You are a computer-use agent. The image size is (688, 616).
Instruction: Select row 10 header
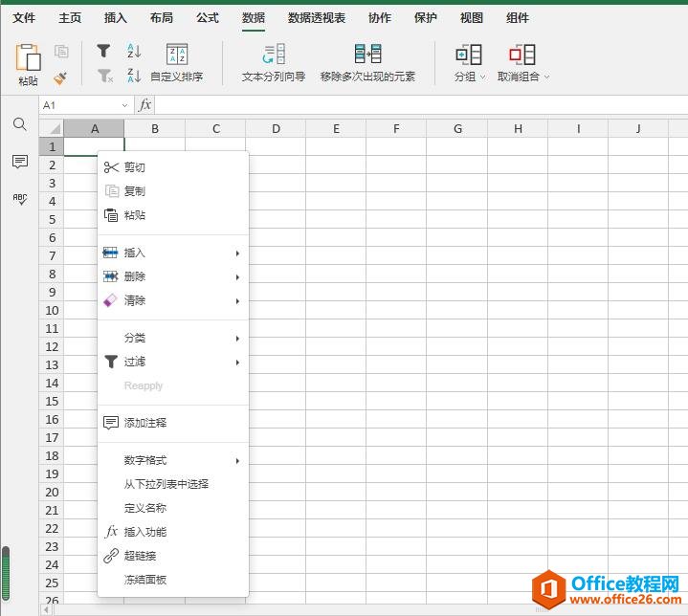click(52, 311)
